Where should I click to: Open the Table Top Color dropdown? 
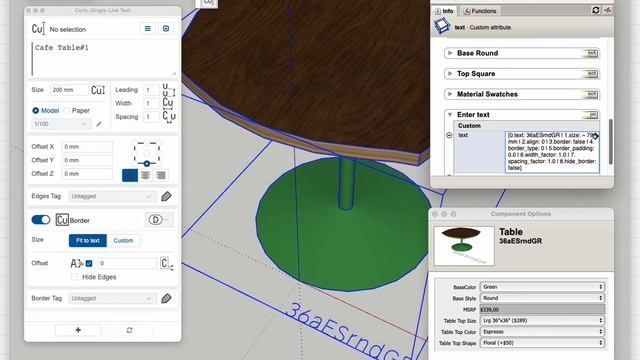pos(542,332)
